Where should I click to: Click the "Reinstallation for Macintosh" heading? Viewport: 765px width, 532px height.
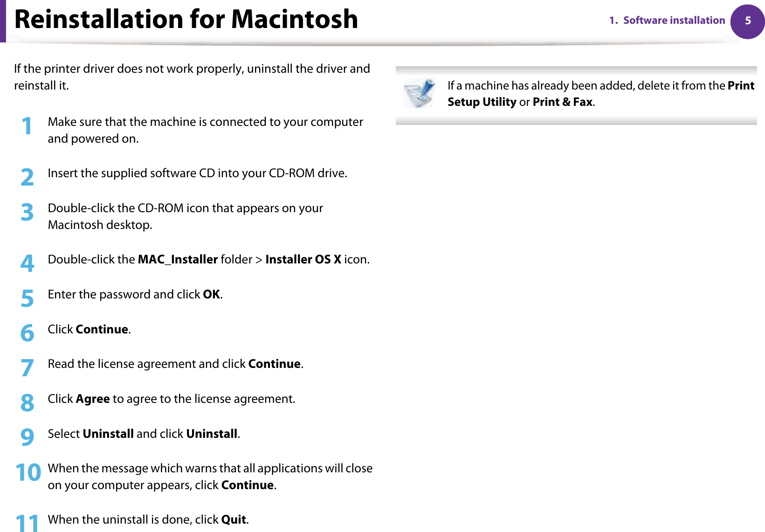(x=186, y=20)
